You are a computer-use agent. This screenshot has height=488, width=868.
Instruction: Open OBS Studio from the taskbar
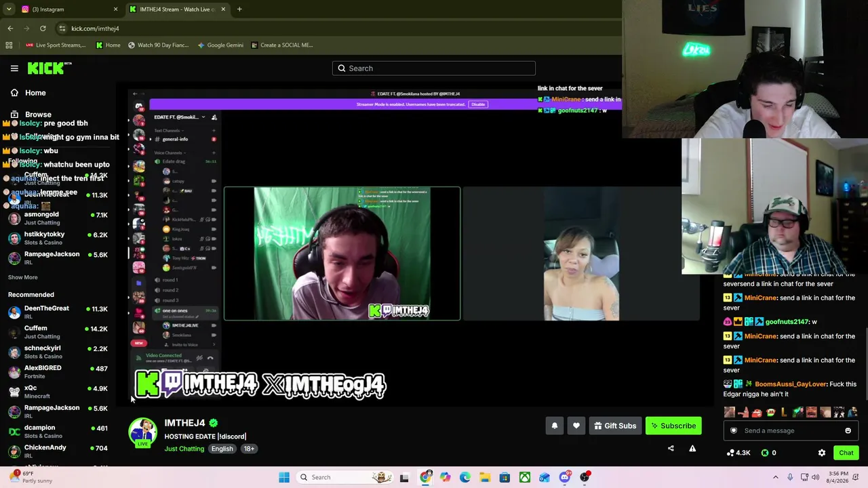[585, 477]
